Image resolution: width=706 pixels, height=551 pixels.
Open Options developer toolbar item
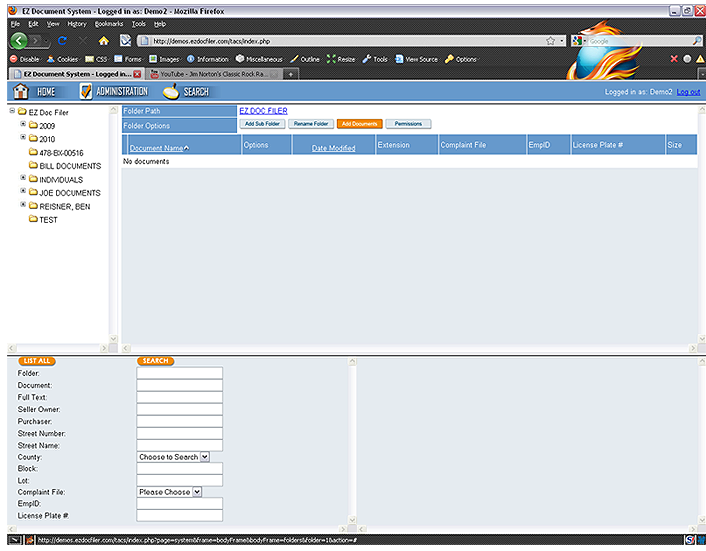[462, 59]
